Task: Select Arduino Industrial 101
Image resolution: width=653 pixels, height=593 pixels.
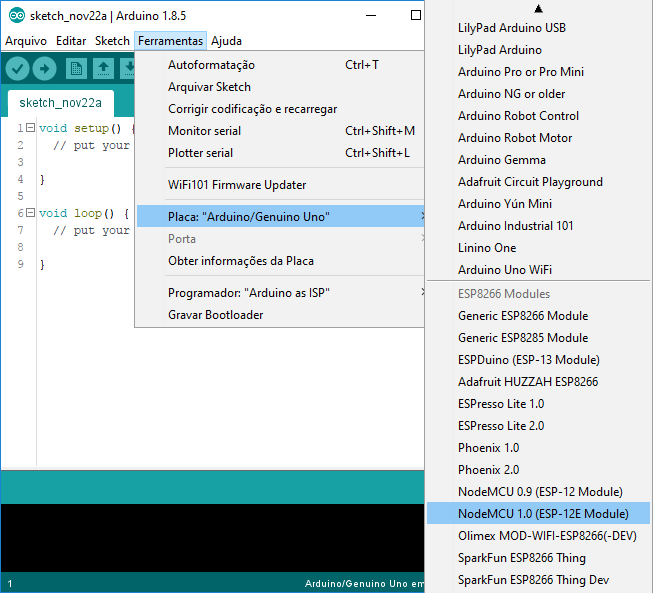Action: click(538, 226)
